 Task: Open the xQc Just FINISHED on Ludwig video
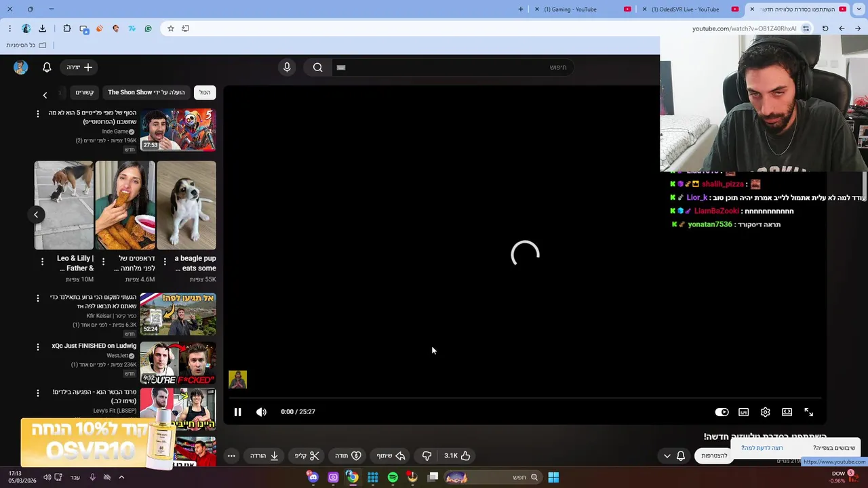coord(178,363)
